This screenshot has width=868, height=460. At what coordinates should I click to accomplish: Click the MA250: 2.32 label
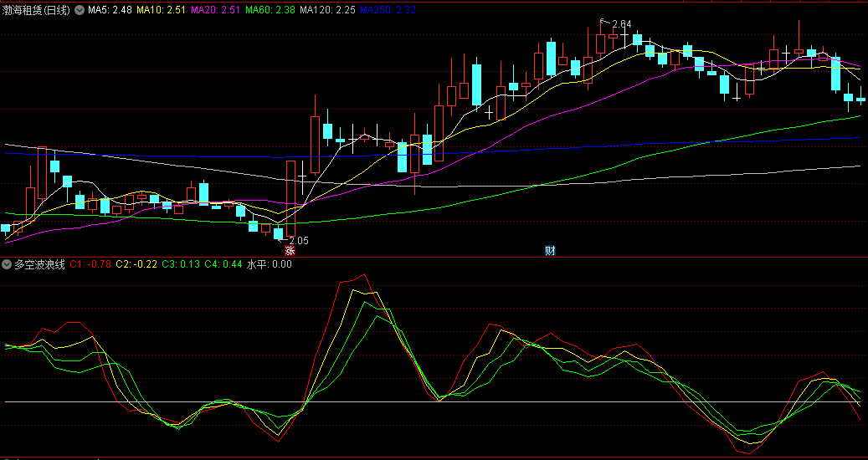(388, 10)
